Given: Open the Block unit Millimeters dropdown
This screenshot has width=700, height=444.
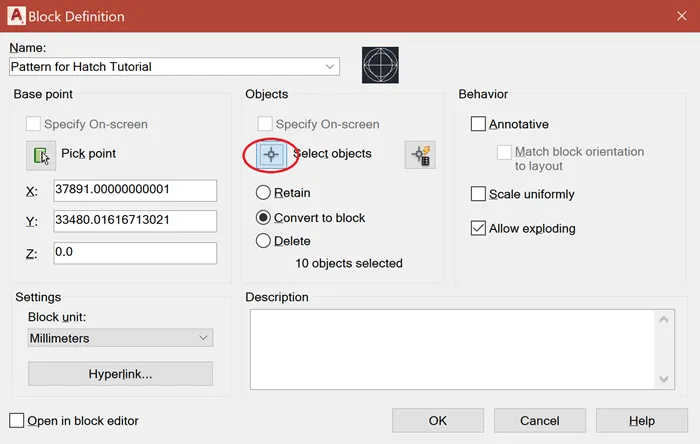Looking at the screenshot, I should (120, 338).
